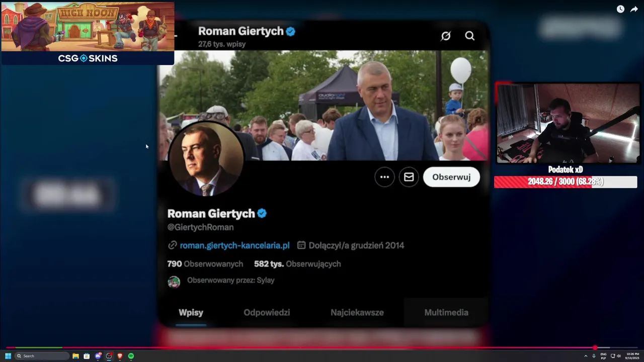Image resolution: width=644 pixels, height=362 pixels.
Task: Click the Grok icon beside search
Action: coord(446,36)
